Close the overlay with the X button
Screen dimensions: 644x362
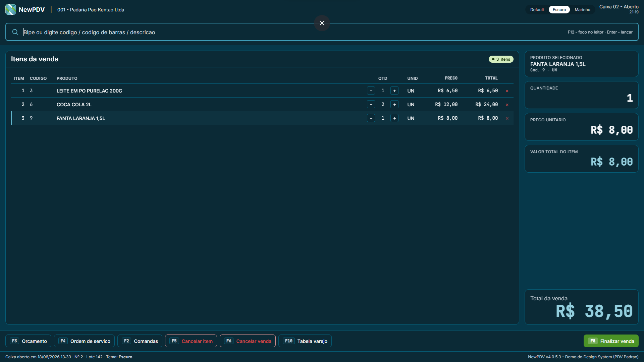click(322, 23)
